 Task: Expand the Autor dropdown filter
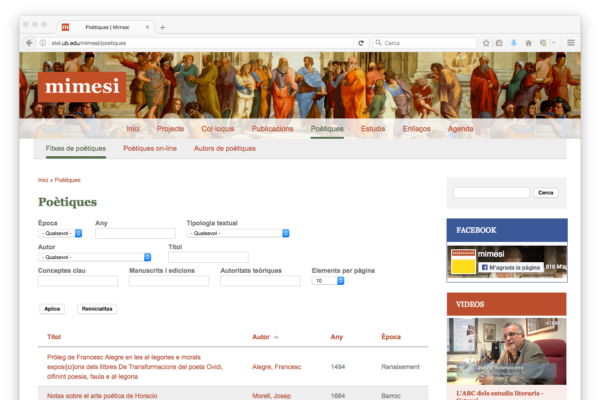click(x=94, y=257)
